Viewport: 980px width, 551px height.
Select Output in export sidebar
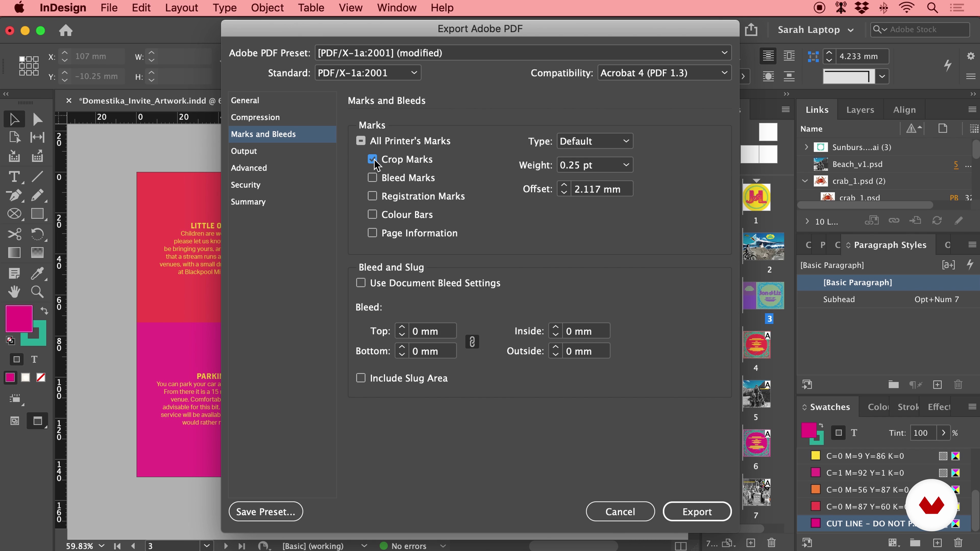click(x=244, y=151)
